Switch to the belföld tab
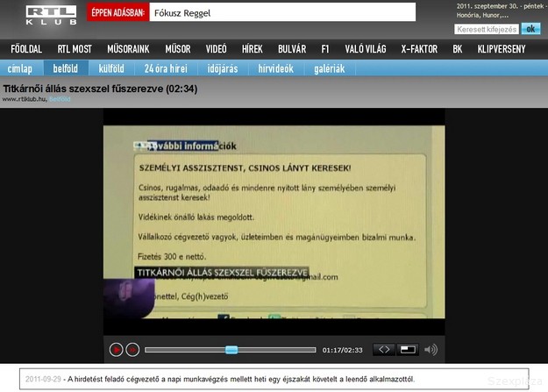The height and width of the screenshot is (392, 548). [x=66, y=68]
